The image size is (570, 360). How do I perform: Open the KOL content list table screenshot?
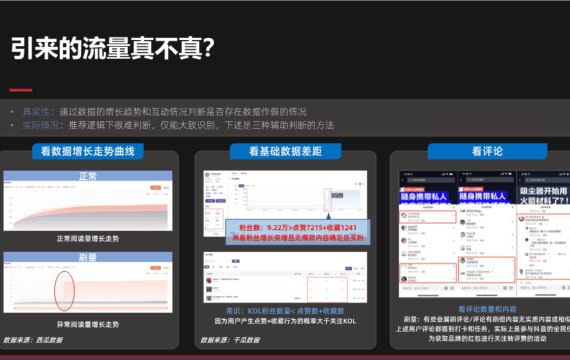tap(285, 277)
